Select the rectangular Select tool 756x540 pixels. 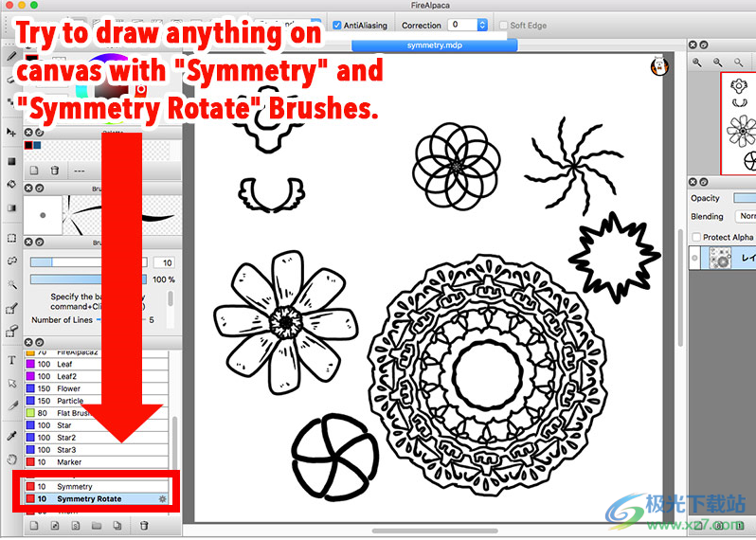(x=11, y=238)
